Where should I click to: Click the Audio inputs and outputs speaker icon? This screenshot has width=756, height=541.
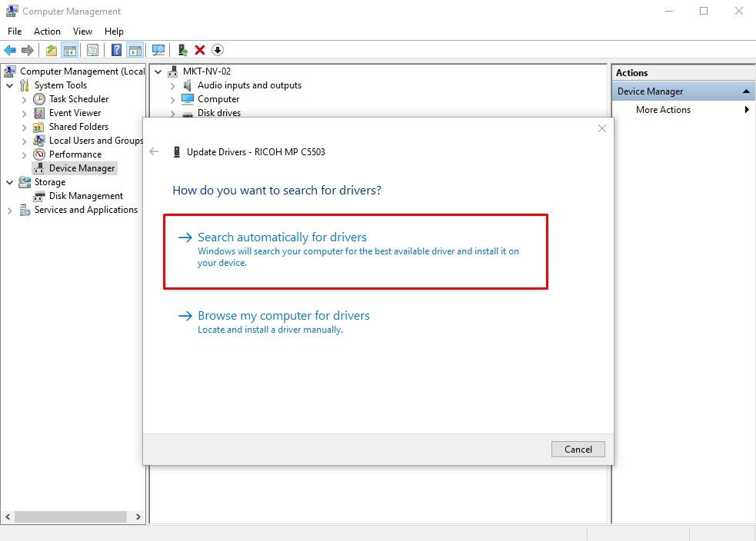click(x=188, y=86)
